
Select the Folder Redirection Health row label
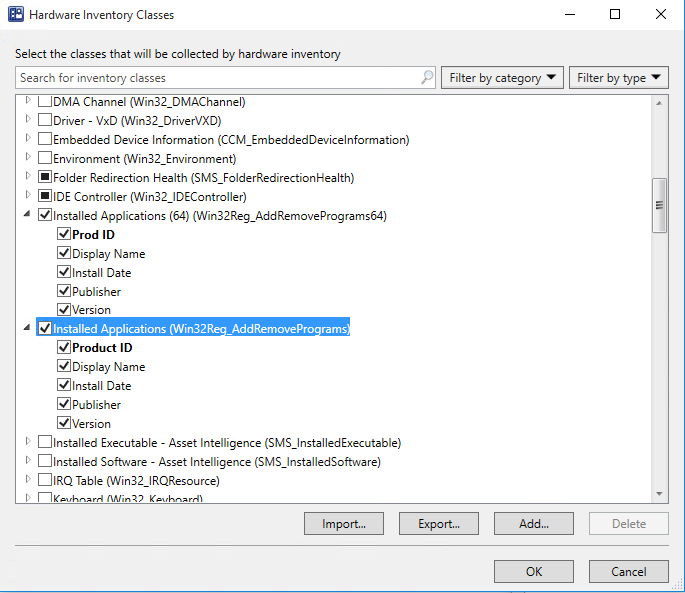[x=204, y=178]
